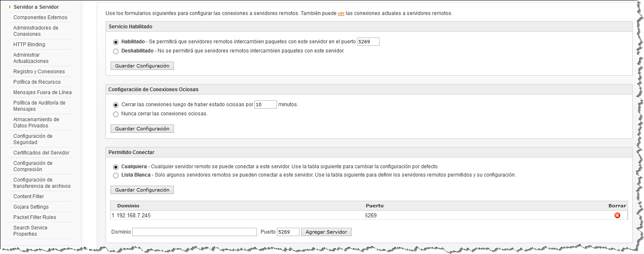The width and height of the screenshot is (644, 254).
Task: Go to HTTP Binding settings
Action: (29, 45)
